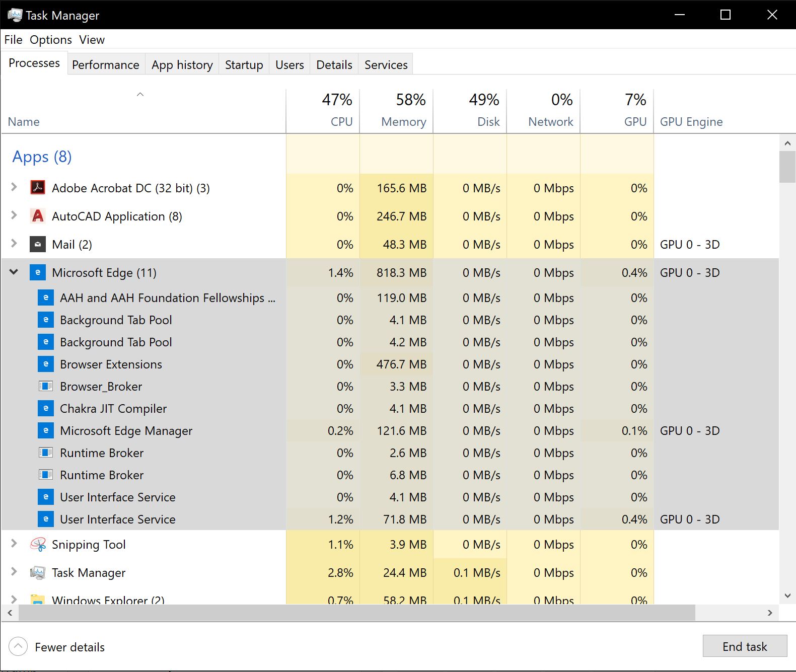
Task: Sort by the GPU column header
Action: click(x=617, y=112)
